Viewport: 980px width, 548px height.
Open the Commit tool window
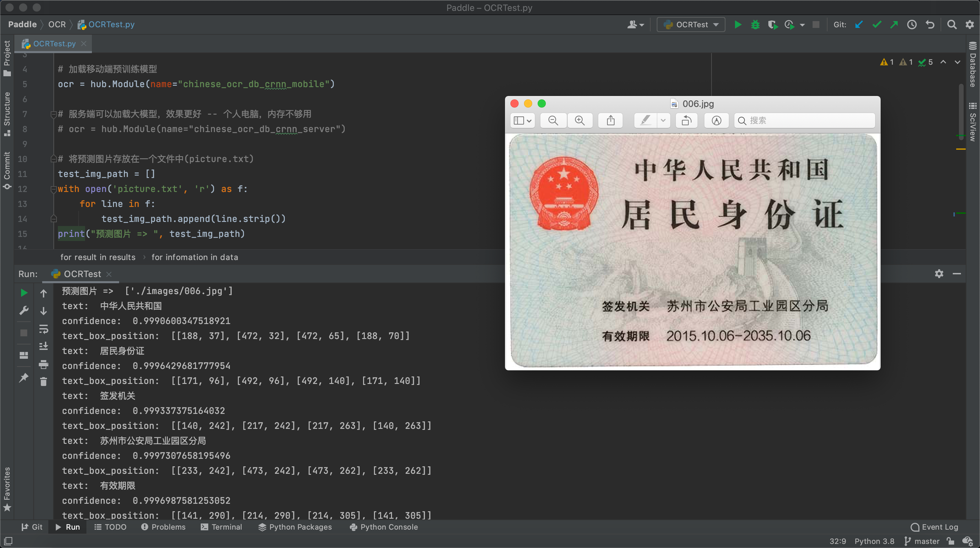[x=7, y=170]
